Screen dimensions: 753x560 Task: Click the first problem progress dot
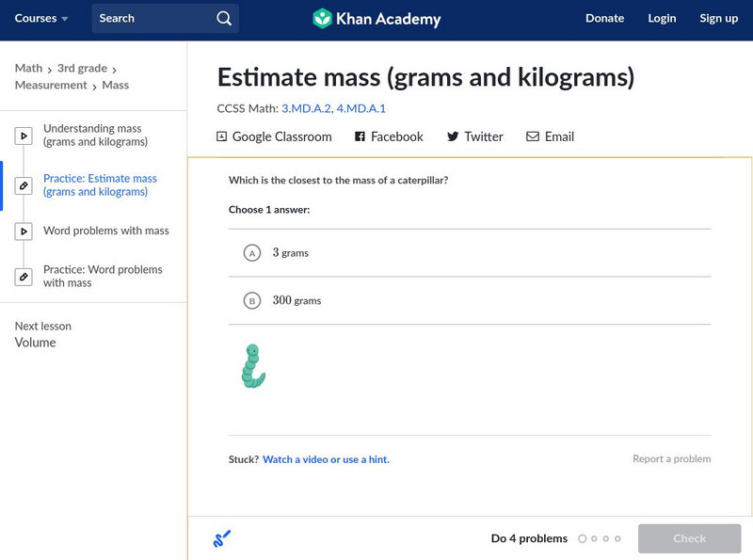(583, 539)
